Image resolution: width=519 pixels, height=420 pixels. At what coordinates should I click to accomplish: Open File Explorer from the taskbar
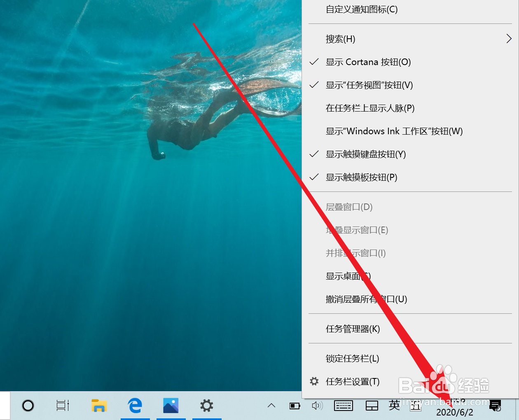[x=99, y=406]
